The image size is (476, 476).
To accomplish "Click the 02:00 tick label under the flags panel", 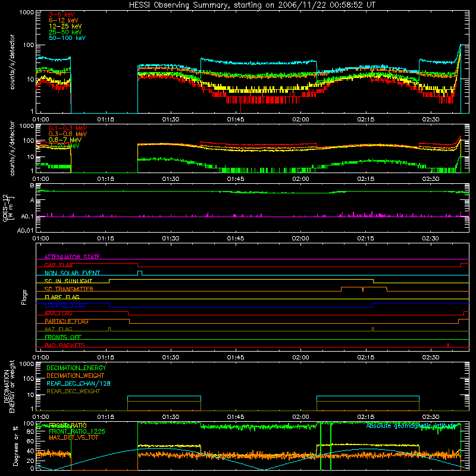I will tap(300, 358).
